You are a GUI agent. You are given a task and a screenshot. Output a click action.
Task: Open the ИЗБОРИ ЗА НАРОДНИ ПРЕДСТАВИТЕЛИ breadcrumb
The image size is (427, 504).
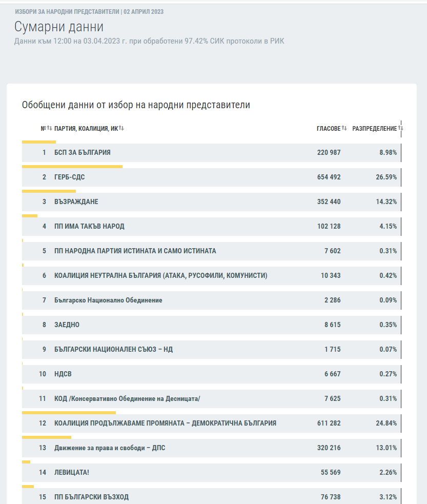pyautogui.click(x=67, y=11)
